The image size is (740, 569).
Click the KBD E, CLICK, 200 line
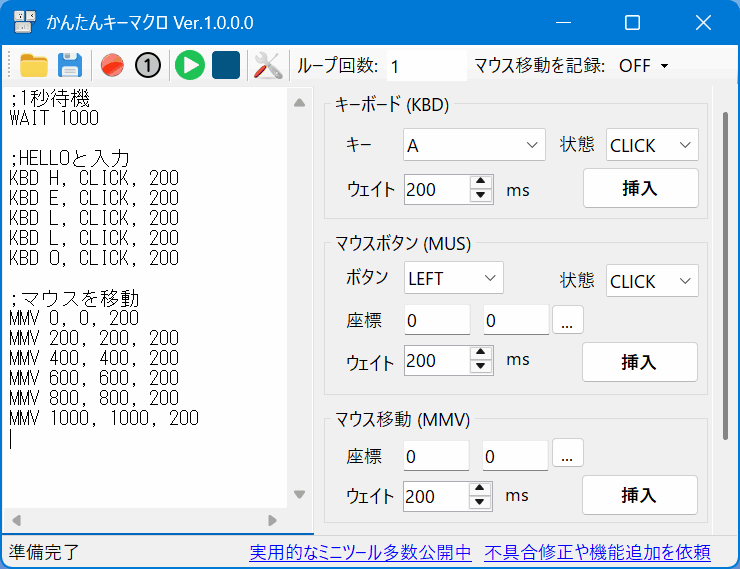coord(94,198)
